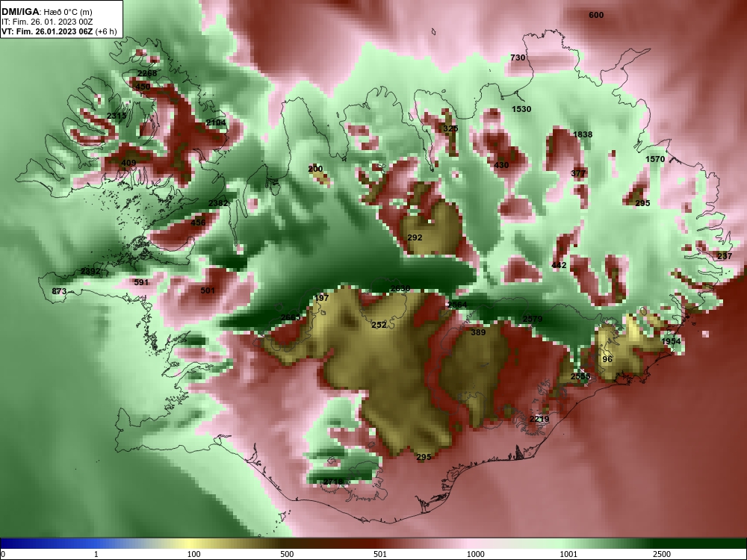Click the map value 377

578,173
